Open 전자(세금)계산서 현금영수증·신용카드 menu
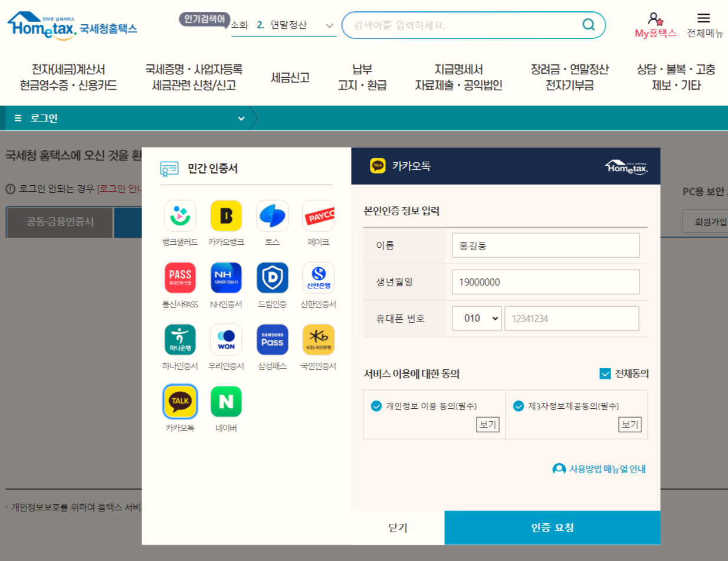 point(68,77)
